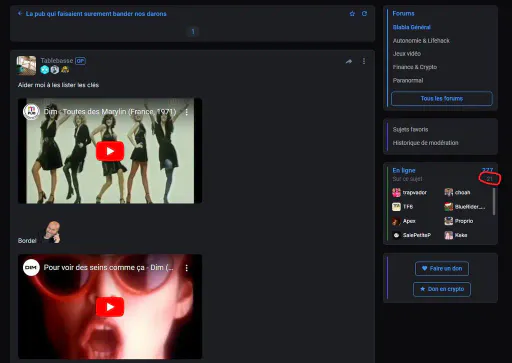Play the Pour voir des seins video

point(110,307)
